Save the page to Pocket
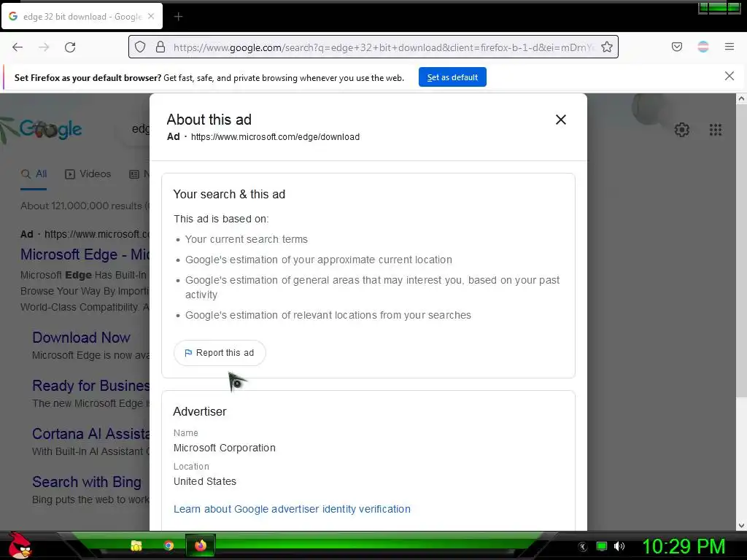Screen dimensions: 747x560 pyautogui.click(x=676, y=47)
